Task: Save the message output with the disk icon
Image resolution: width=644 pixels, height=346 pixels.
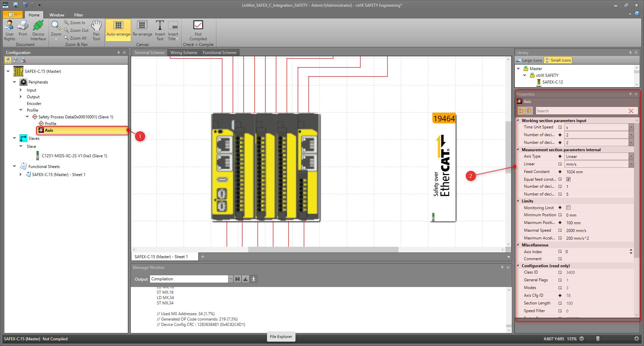Action: click(x=237, y=279)
